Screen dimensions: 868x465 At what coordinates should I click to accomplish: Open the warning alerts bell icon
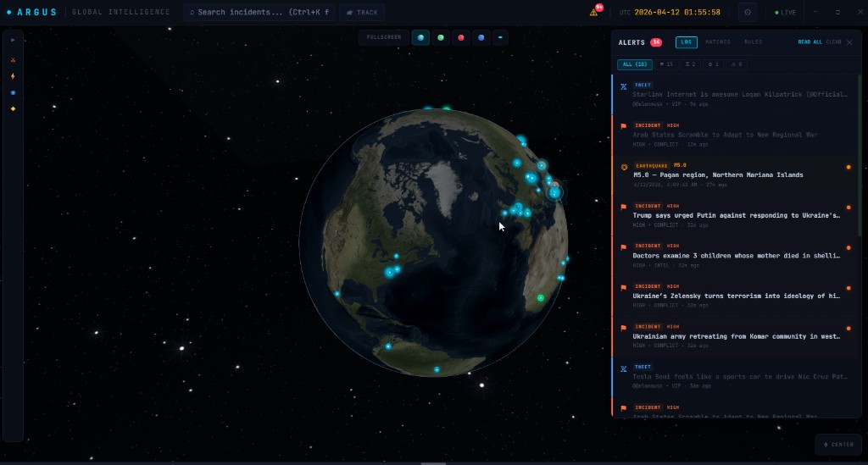pos(594,12)
